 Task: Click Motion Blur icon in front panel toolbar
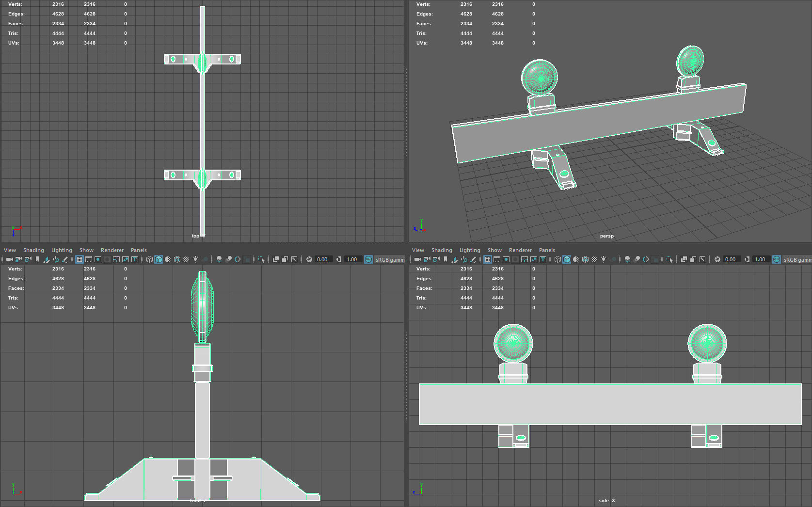point(228,259)
